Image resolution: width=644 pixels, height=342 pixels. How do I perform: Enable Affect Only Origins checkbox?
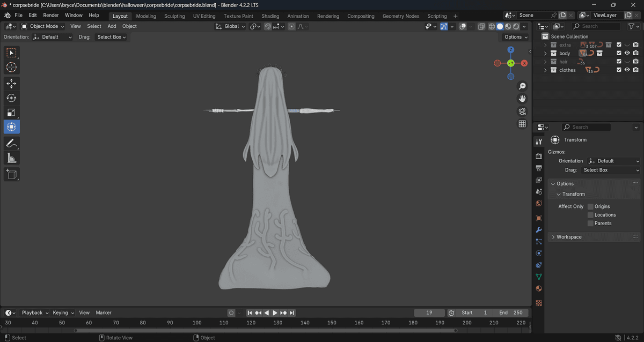click(590, 206)
